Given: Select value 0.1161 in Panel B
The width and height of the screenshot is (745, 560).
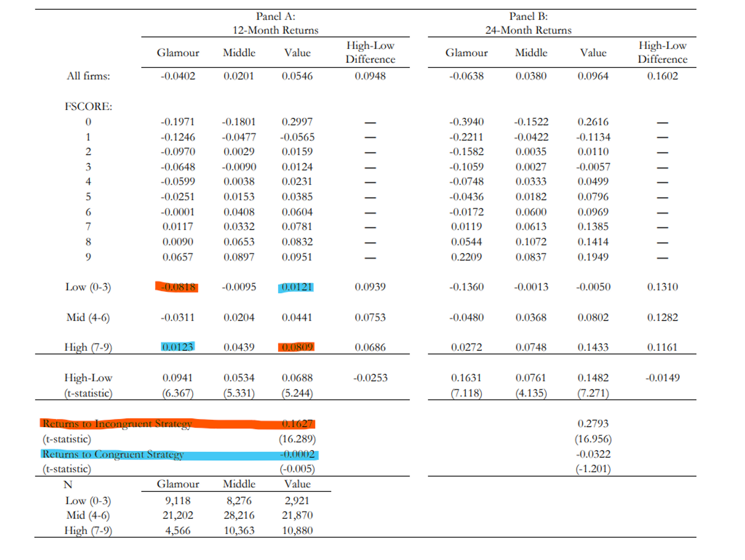Looking at the screenshot, I should [x=662, y=347].
